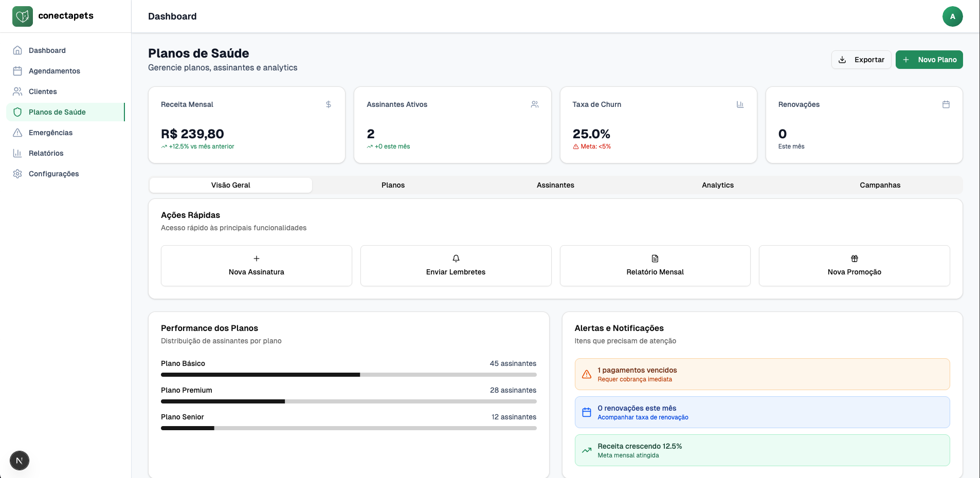Click Enviar Lembretes quick action
This screenshot has width=980, height=478.
coord(456,266)
